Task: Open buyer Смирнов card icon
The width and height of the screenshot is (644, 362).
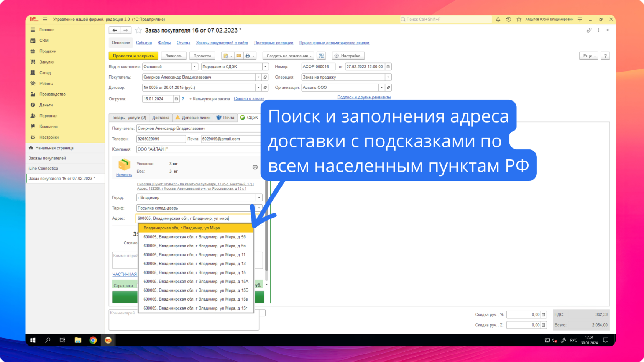Action: [265, 77]
